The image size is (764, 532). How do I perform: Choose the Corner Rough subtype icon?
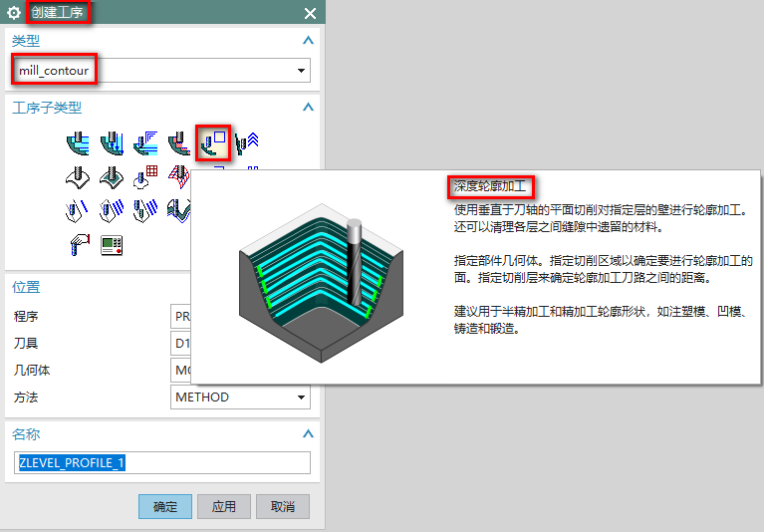click(145, 144)
